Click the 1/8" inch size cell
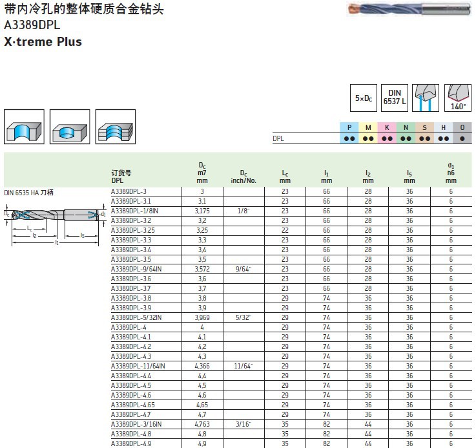Image resolution: width=476 pixels, height=448 pixels. pos(243,211)
